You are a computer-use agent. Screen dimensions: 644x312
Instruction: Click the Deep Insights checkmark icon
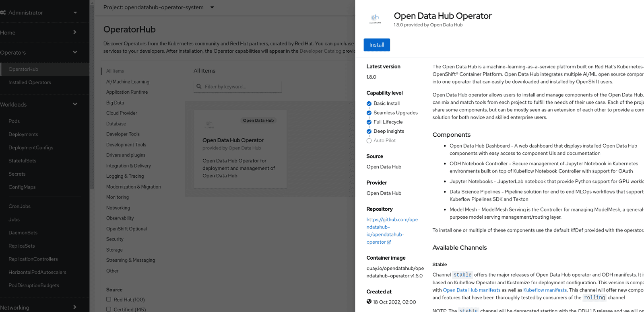[x=369, y=131]
